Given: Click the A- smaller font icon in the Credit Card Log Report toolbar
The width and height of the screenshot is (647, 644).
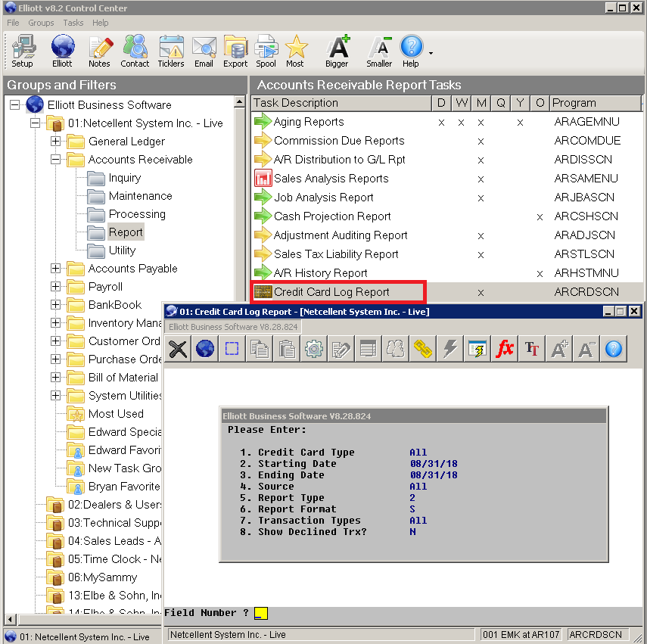Looking at the screenshot, I should point(586,349).
